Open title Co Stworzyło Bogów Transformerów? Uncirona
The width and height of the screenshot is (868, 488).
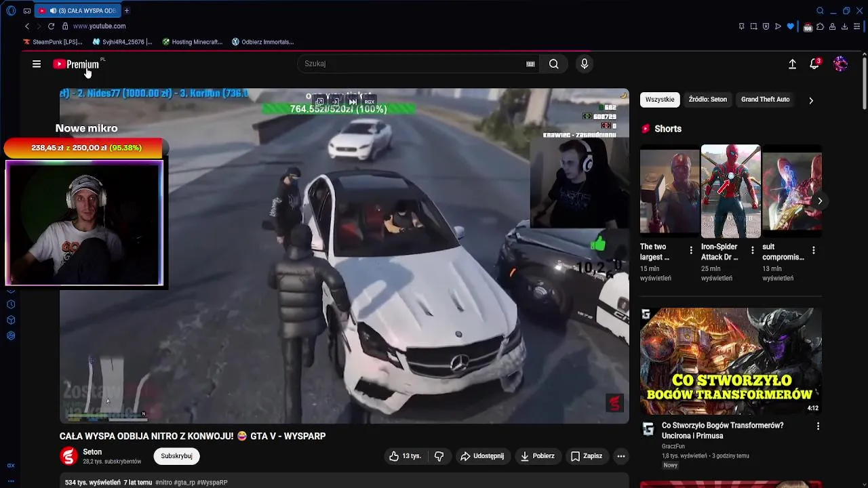pyautogui.click(x=723, y=430)
